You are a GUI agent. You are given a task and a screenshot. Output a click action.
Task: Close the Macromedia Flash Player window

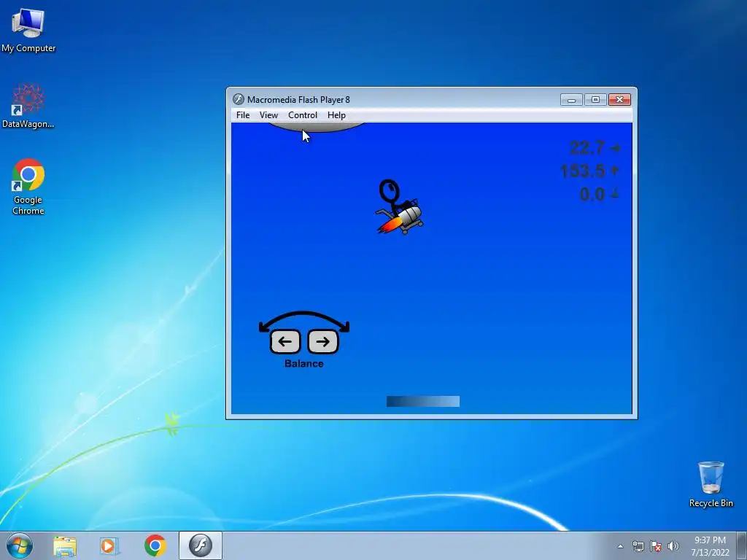point(619,99)
